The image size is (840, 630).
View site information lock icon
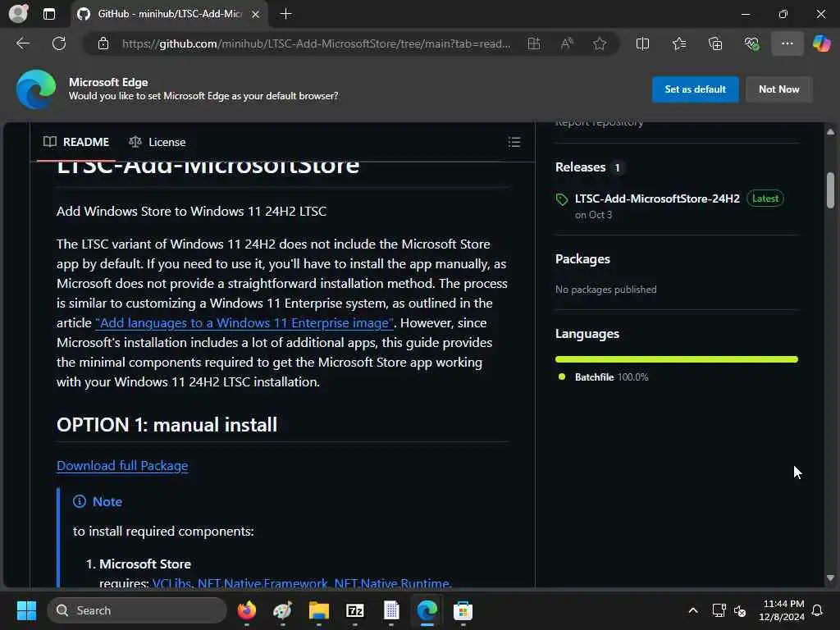[x=103, y=43]
